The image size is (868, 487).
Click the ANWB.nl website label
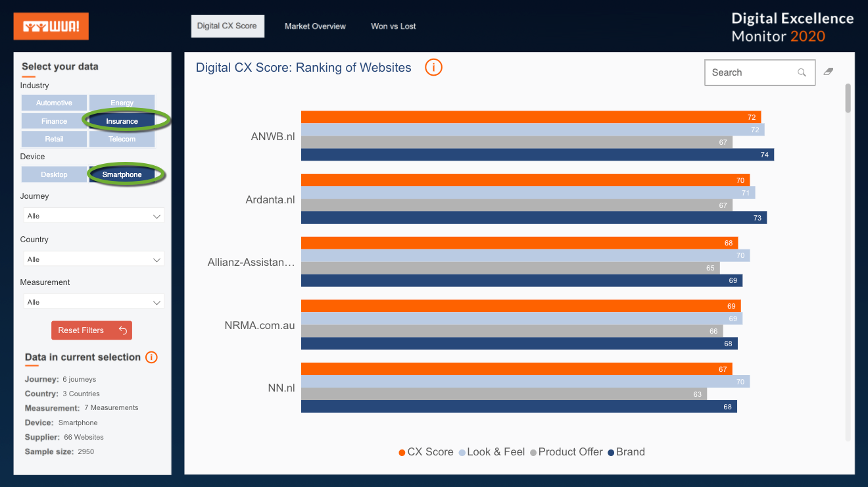(273, 137)
